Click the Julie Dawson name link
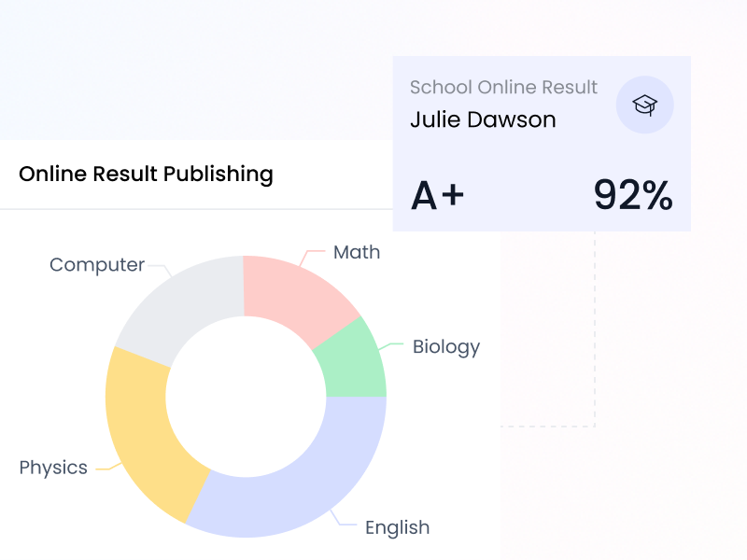 tap(482, 119)
